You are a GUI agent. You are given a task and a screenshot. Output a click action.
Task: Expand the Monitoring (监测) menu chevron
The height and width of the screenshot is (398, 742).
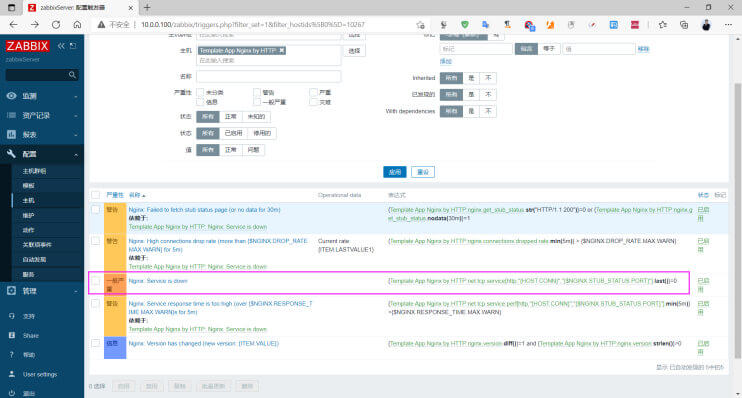[76, 96]
